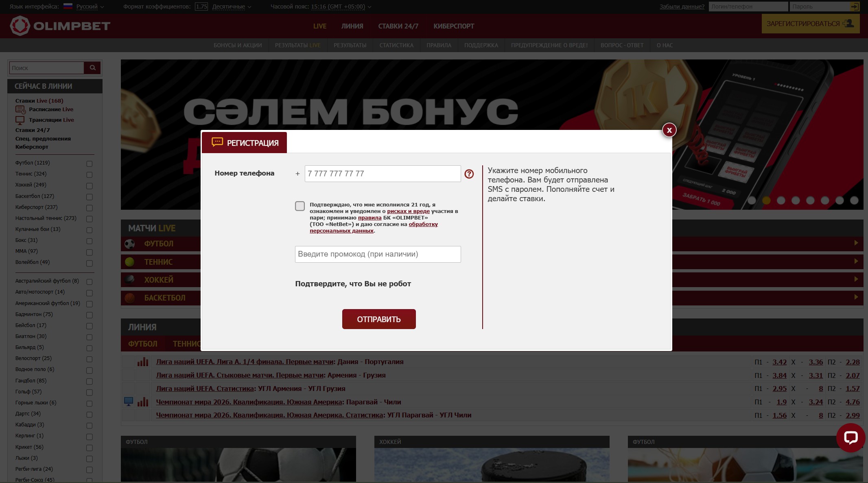Focus the Логин/телефон login field
Image resolution: width=868 pixels, height=483 pixels.
tap(748, 7)
